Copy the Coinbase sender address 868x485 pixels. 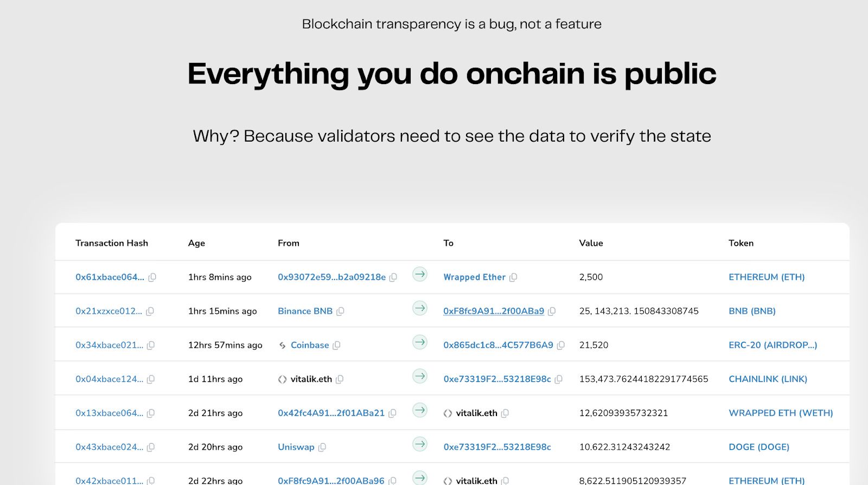[336, 345]
